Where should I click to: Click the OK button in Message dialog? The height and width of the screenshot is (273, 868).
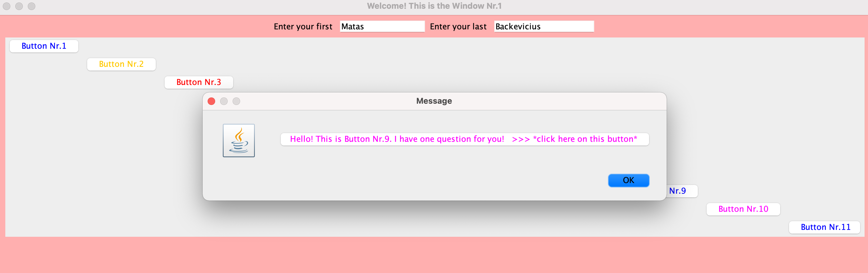pyautogui.click(x=629, y=180)
